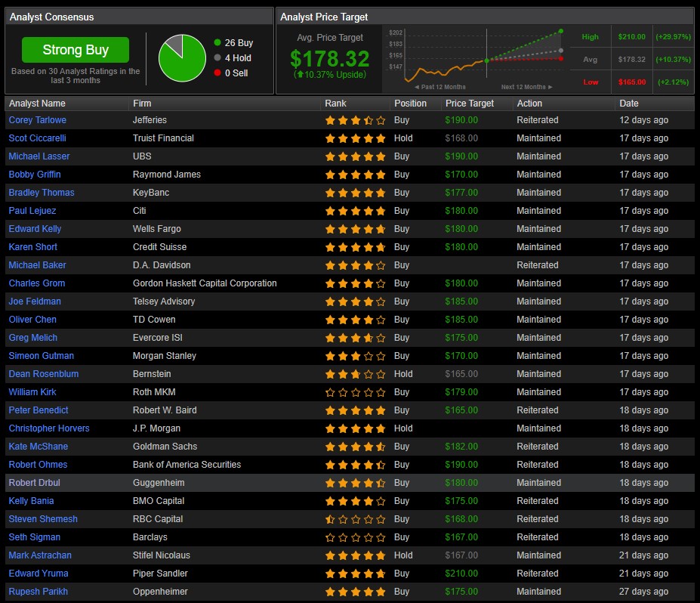Open analyst Oliver Chen profile
Image resolution: width=700 pixels, height=603 pixels.
pyautogui.click(x=32, y=320)
